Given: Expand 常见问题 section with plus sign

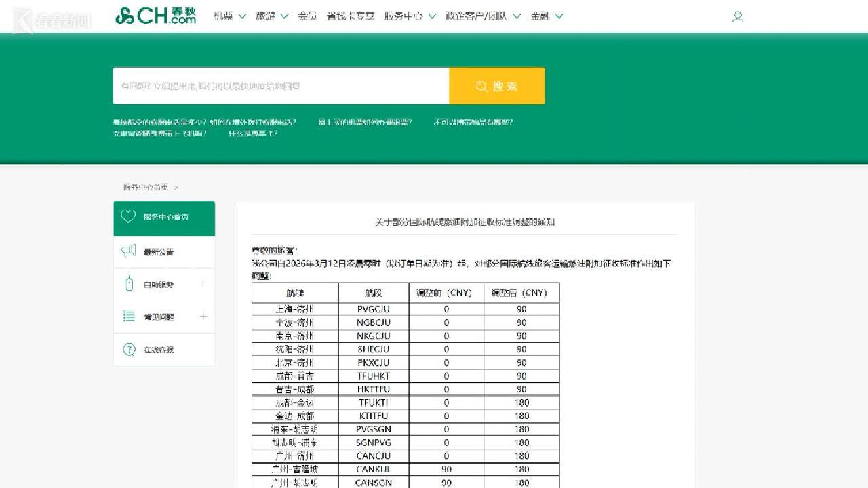Looking at the screenshot, I should click(x=203, y=317).
